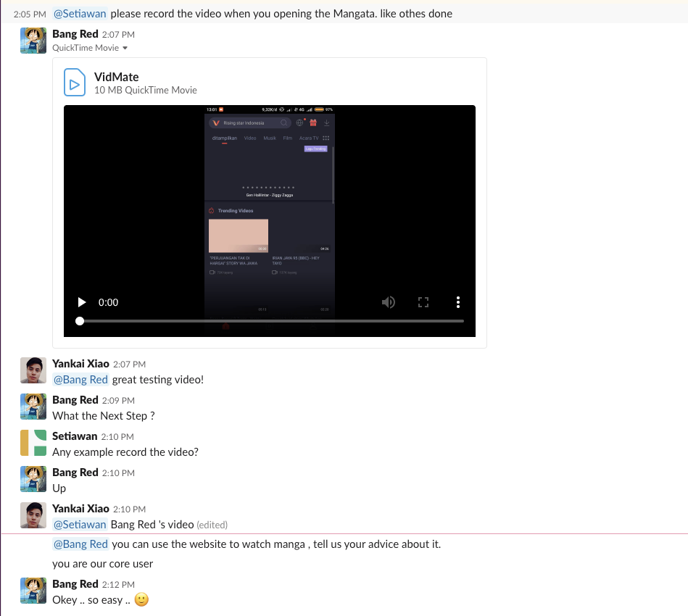Image resolution: width=688 pixels, height=616 pixels.
Task: Click Bang Red name on 2:07 PM message
Action: click(x=75, y=34)
